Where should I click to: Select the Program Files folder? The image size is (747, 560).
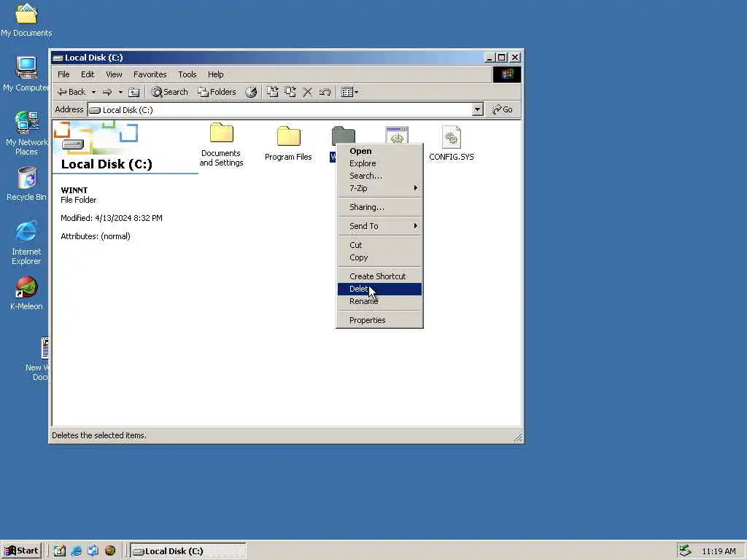pos(288,143)
